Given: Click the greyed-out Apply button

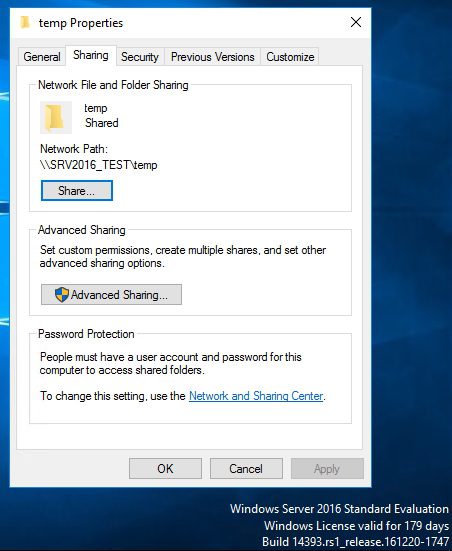Looking at the screenshot, I should pos(327,468).
